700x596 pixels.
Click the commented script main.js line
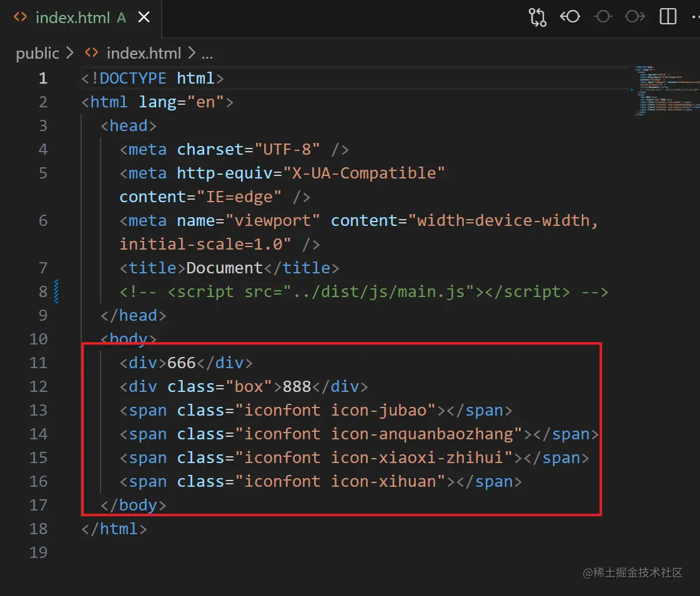(364, 291)
